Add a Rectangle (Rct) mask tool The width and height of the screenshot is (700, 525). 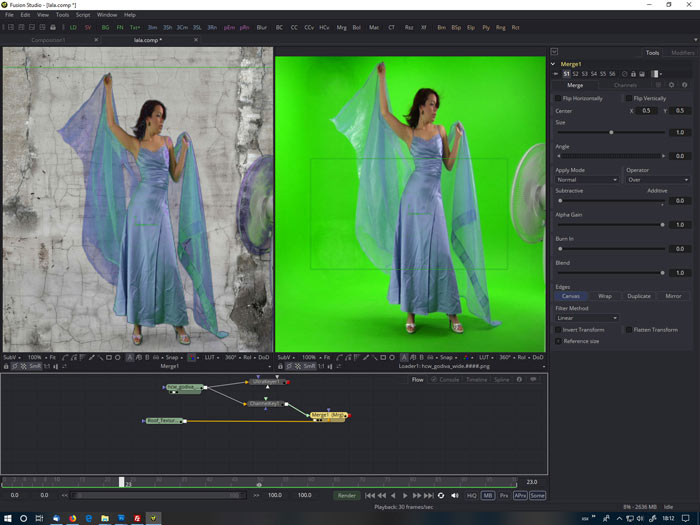coord(516,27)
